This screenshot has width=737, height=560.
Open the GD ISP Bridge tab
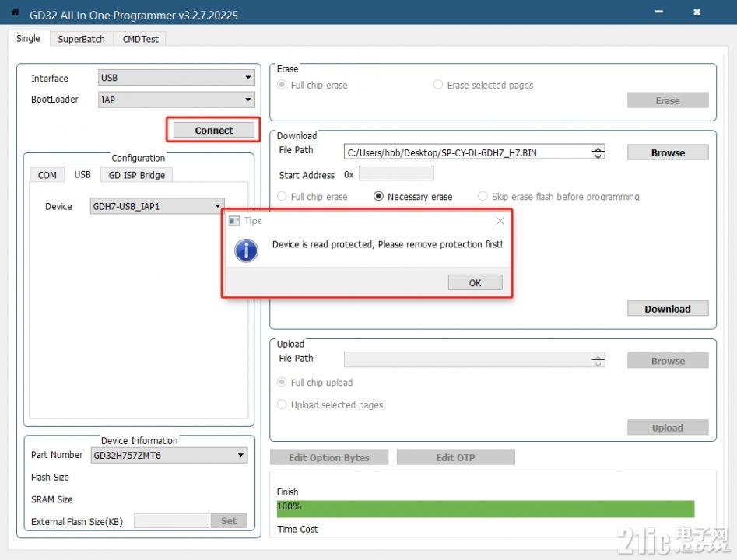click(137, 175)
